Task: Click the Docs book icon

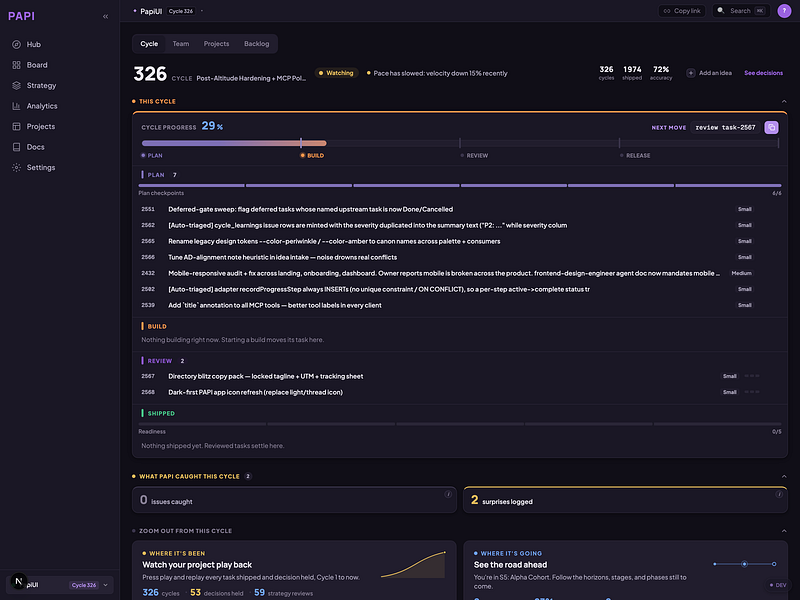Action: coord(16,147)
